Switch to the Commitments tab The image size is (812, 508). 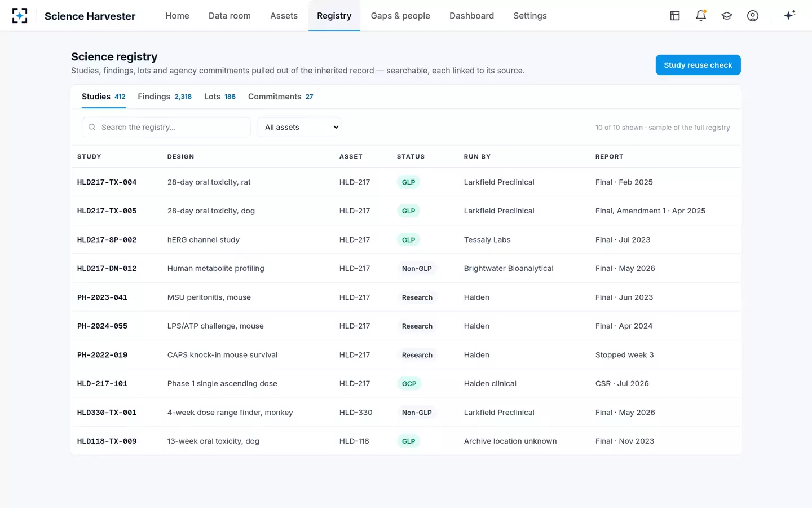(x=281, y=97)
